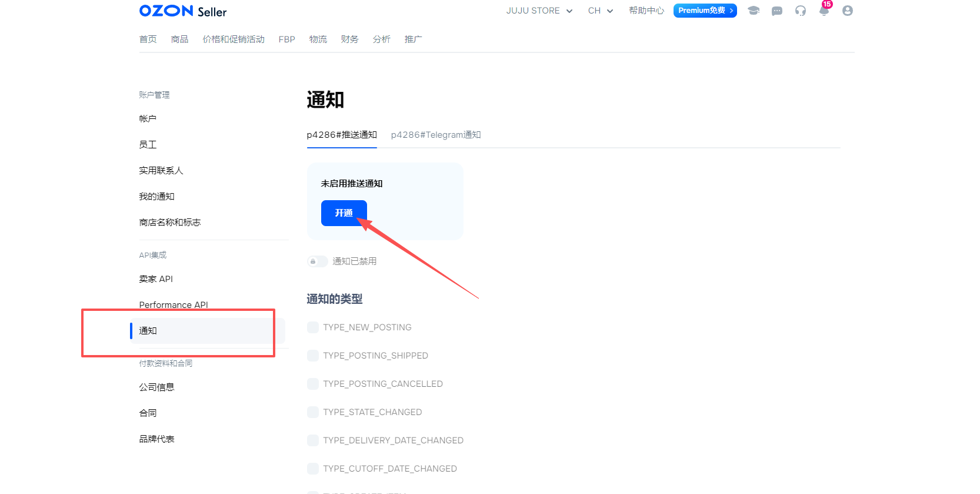Open the notifications bell icon
Image resolution: width=980 pixels, height=494 pixels.
[824, 11]
